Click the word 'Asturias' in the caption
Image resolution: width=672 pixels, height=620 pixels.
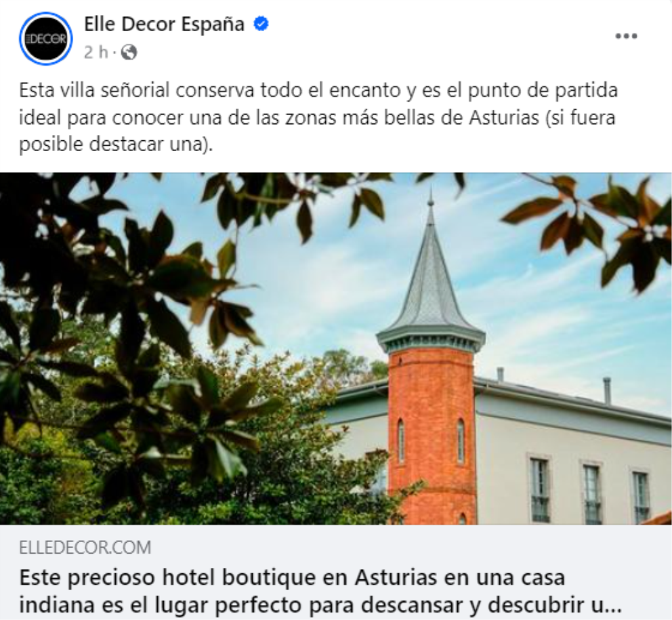[x=503, y=117]
